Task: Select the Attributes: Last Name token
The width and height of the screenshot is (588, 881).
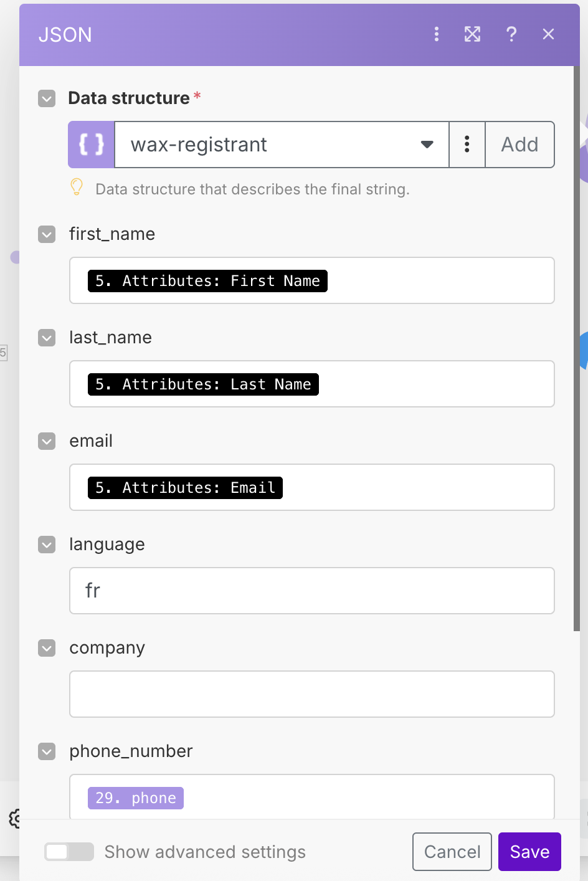Action: pyautogui.click(x=203, y=384)
